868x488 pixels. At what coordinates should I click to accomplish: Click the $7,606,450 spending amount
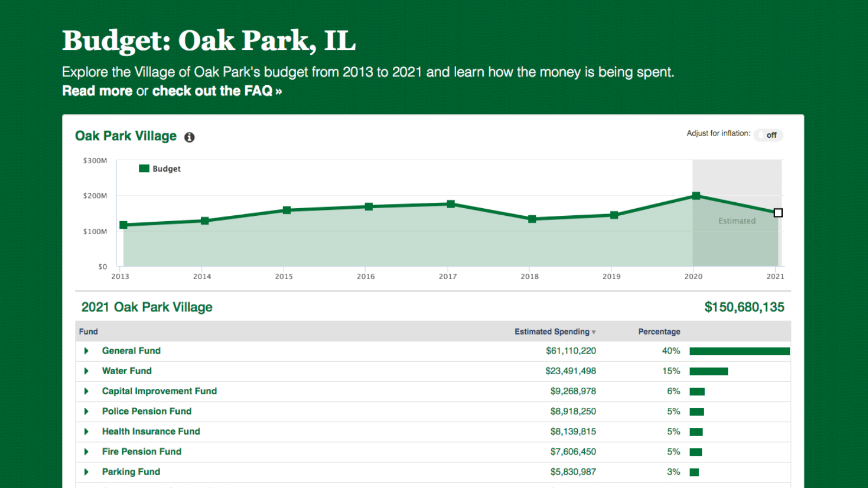(x=573, y=451)
